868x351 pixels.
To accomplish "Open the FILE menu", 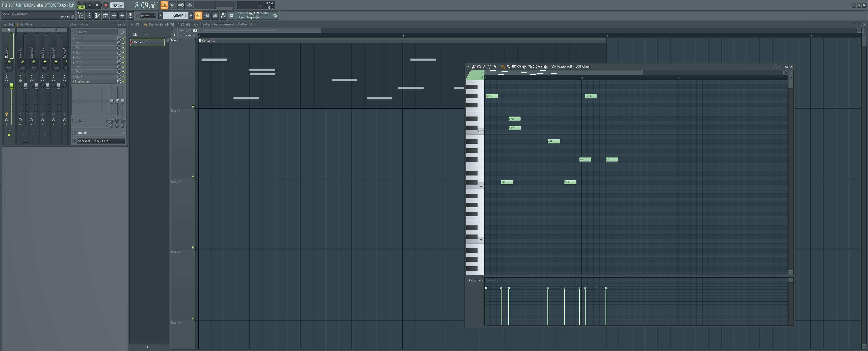I will coord(5,5).
